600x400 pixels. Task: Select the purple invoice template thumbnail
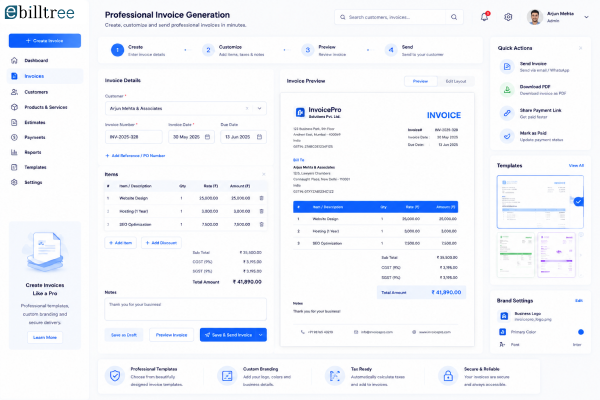[x=556, y=255]
